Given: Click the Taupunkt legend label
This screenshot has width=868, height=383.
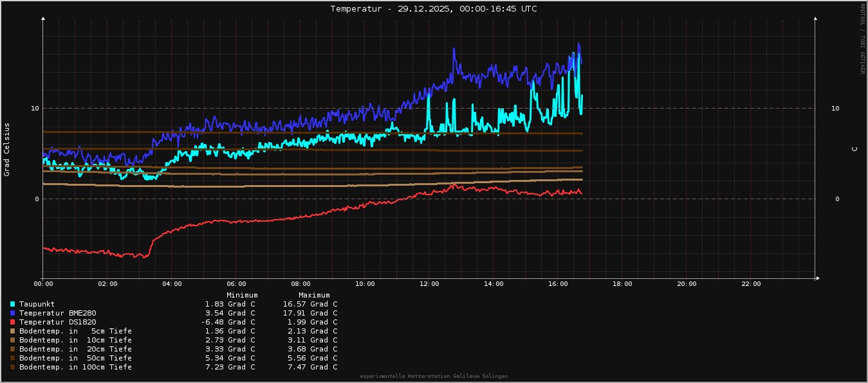Looking at the screenshot, I should pos(37,304).
